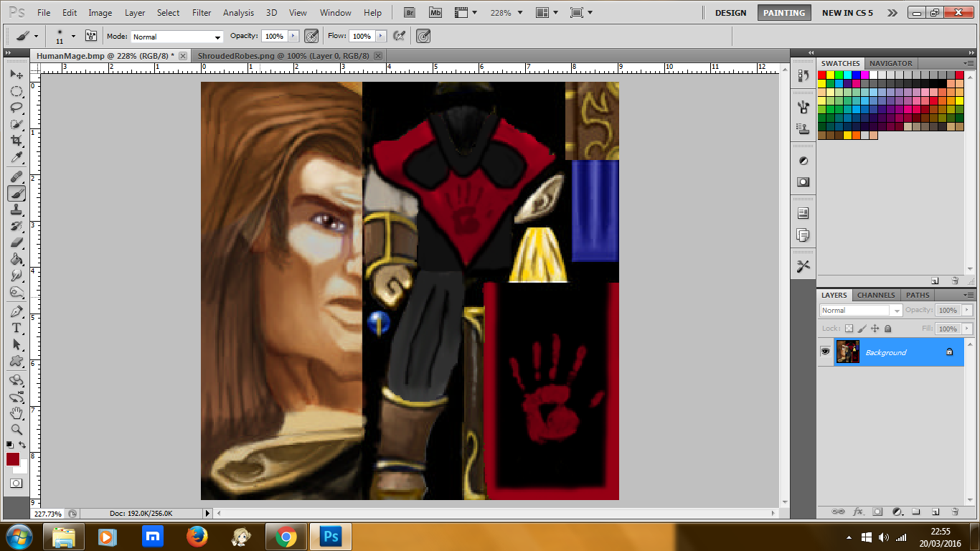Select the Pen tool

[17, 311]
